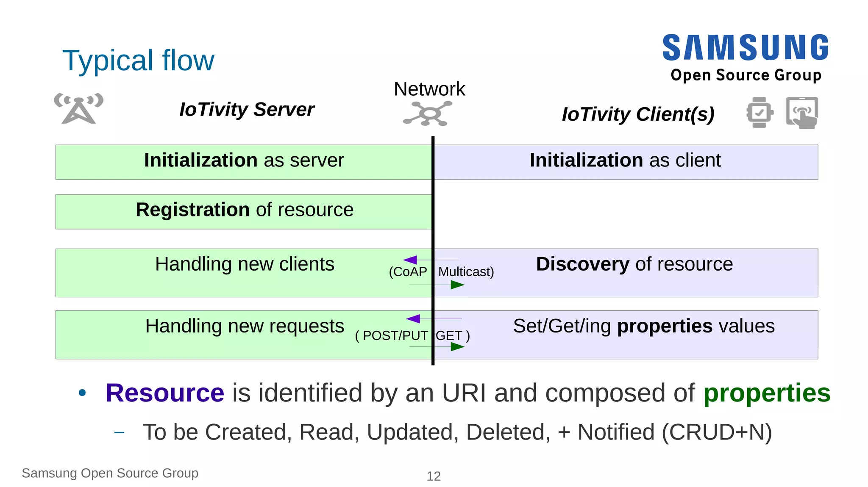
Task: Click the touchscreen tablet icon at right
Action: [802, 113]
